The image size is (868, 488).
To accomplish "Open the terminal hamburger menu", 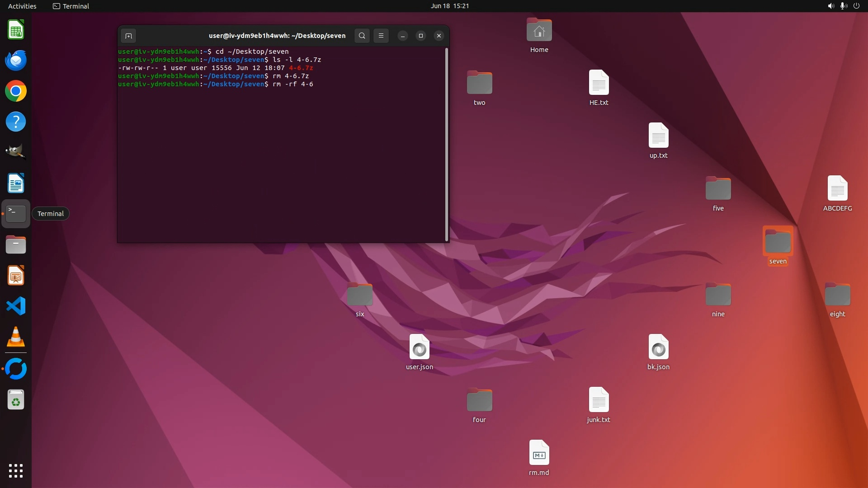I will (x=381, y=36).
